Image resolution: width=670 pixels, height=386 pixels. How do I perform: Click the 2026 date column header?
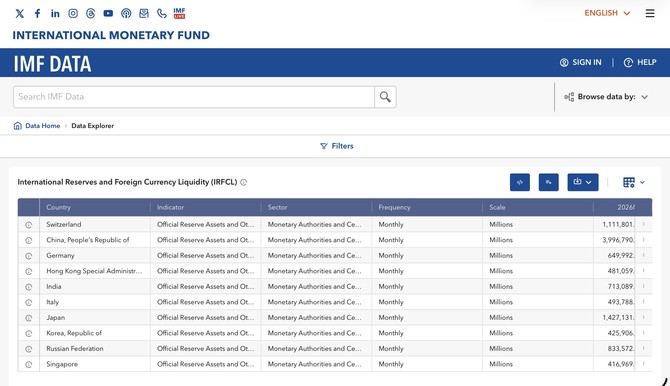pos(614,207)
